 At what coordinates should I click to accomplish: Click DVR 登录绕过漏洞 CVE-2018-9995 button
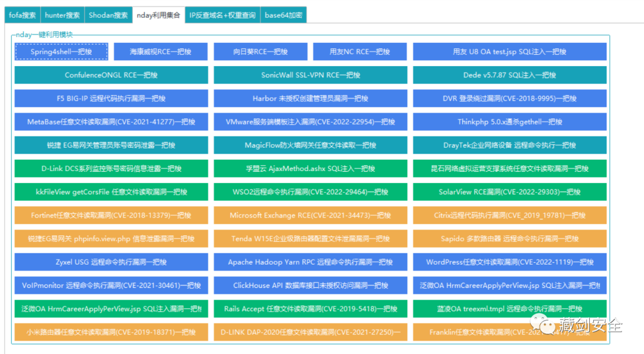coord(510,98)
